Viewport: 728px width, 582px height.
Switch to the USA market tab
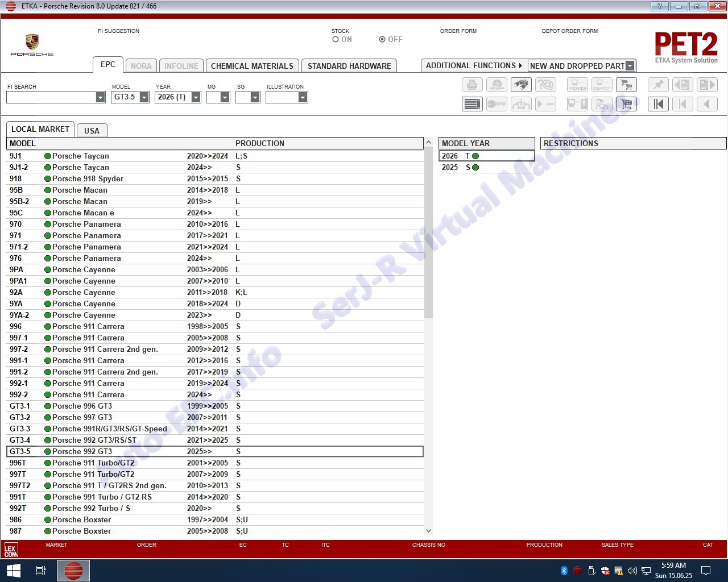pos(92,131)
